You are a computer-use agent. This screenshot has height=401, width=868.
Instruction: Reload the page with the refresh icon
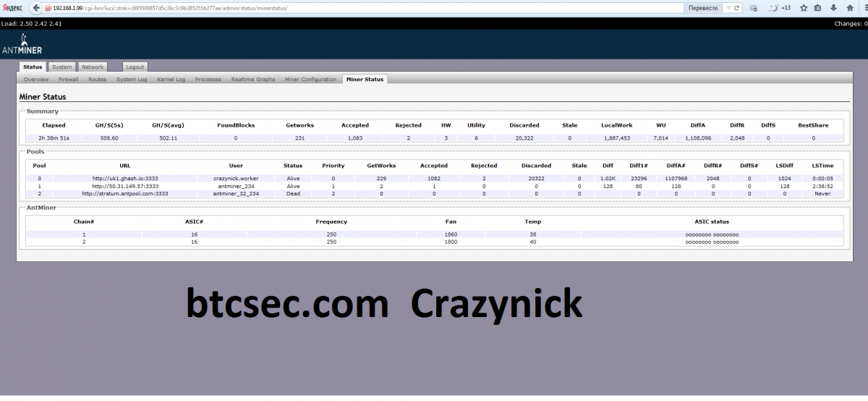tap(737, 8)
